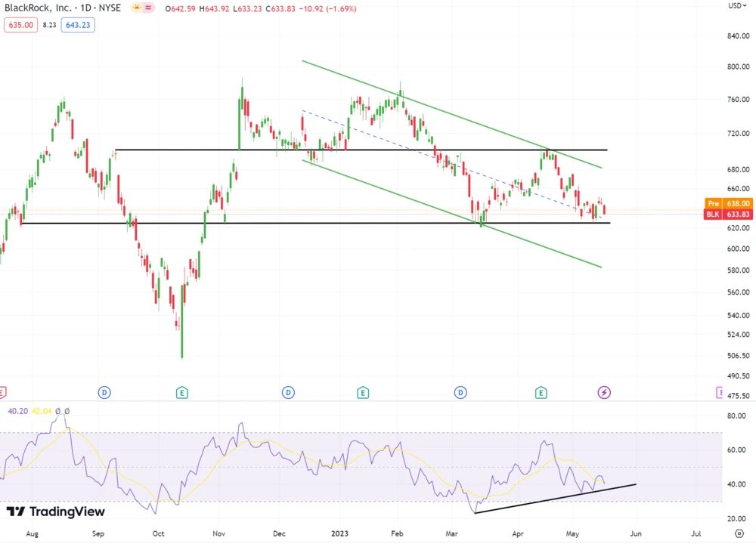The width and height of the screenshot is (756, 547).
Task: Click the close value C633.83
Action: pos(280,8)
